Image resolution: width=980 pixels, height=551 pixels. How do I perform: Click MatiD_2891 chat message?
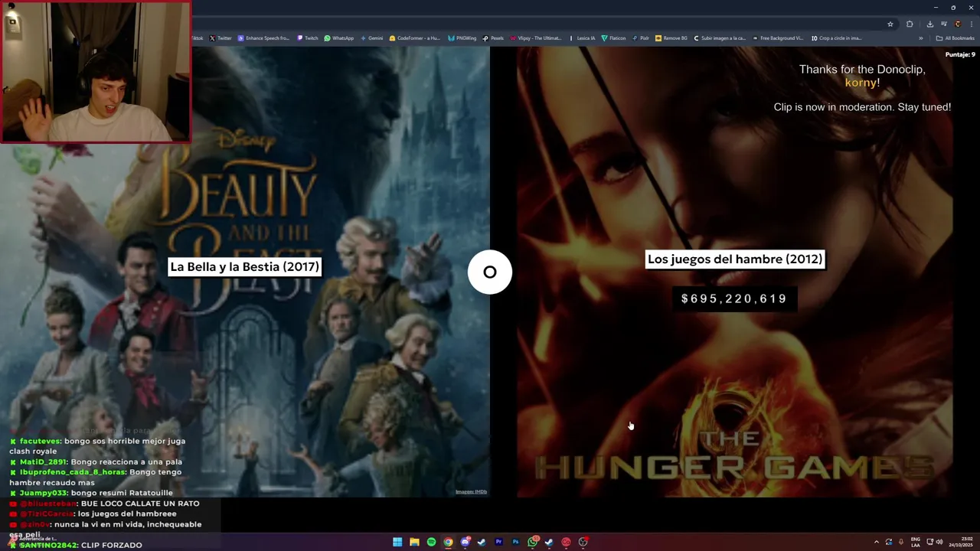pyautogui.click(x=96, y=462)
